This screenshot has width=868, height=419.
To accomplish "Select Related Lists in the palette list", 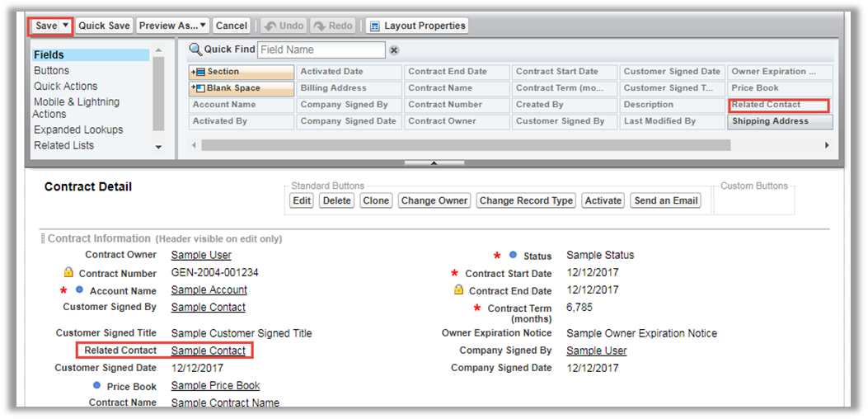I will 63,146.
